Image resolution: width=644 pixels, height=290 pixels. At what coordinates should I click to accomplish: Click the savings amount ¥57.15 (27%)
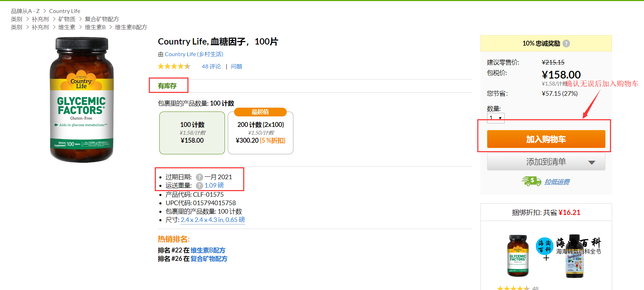click(x=560, y=94)
